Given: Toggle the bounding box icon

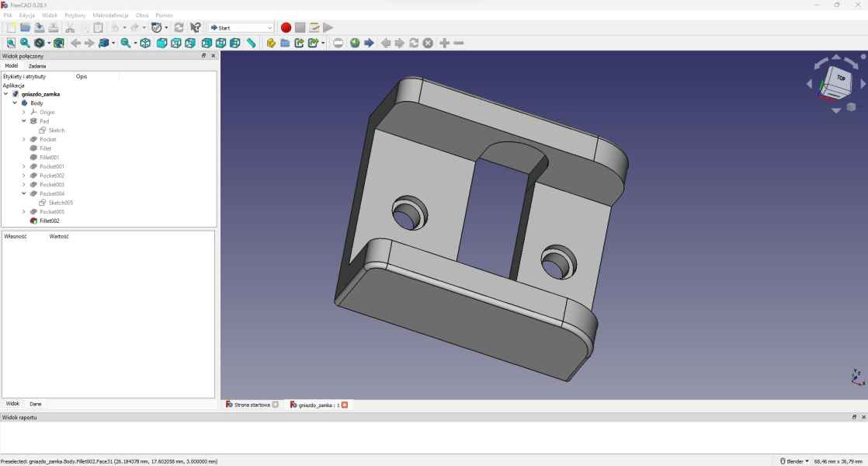Looking at the screenshot, I should [x=59, y=43].
